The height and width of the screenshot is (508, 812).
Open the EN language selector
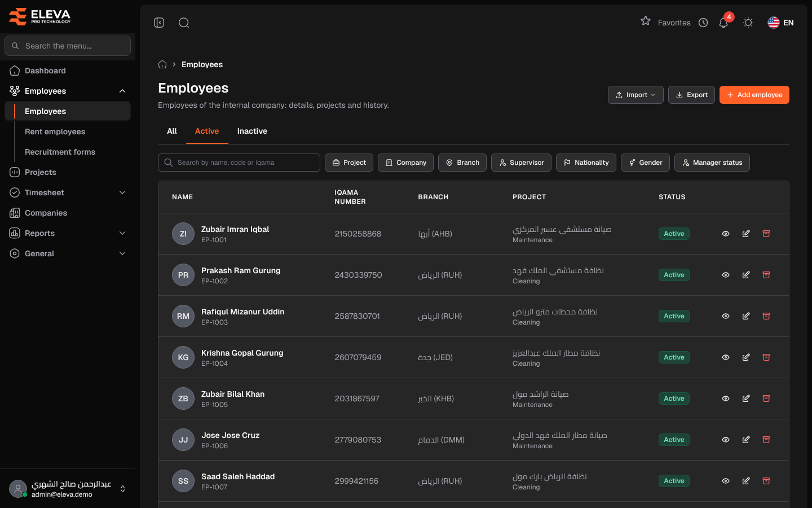[781, 23]
